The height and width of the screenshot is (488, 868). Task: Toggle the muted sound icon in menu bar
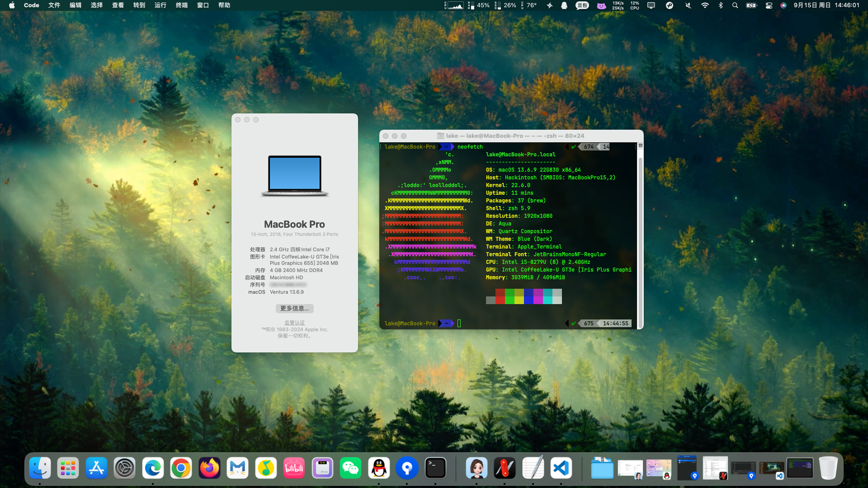pos(688,5)
